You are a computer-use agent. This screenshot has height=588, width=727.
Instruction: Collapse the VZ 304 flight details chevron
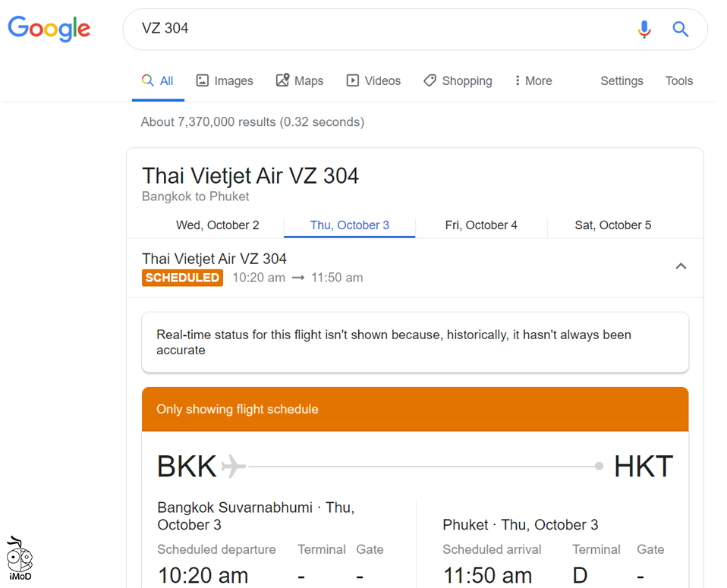pyautogui.click(x=681, y=266)
